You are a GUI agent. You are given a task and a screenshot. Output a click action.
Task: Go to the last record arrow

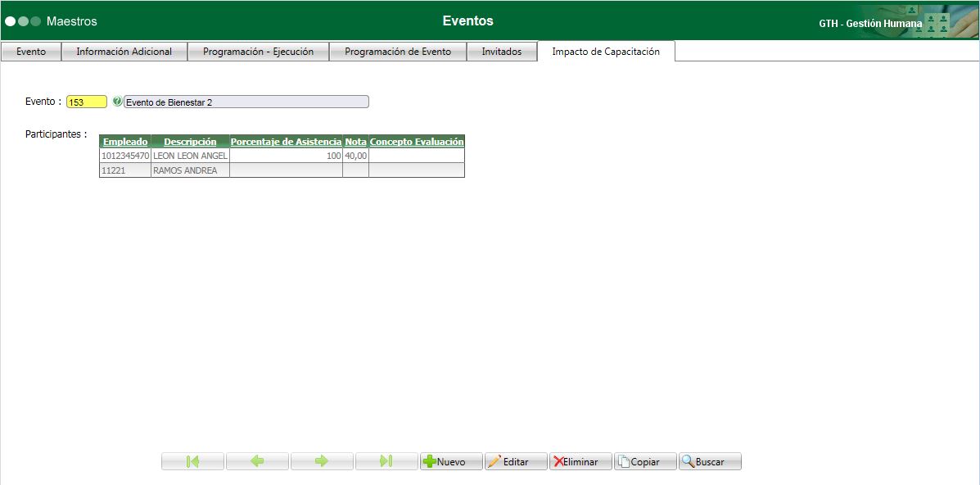point(386,462)
